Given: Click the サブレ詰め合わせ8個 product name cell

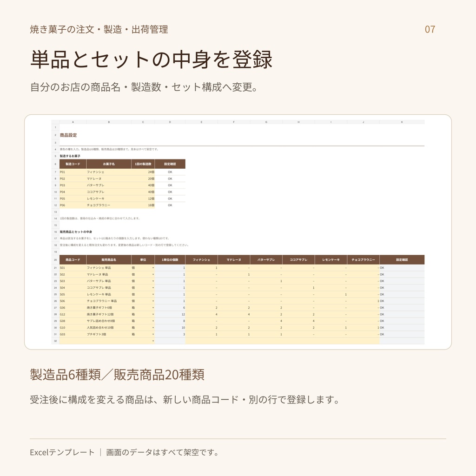Looking at the screenshot, I should (x=109, y=321).
